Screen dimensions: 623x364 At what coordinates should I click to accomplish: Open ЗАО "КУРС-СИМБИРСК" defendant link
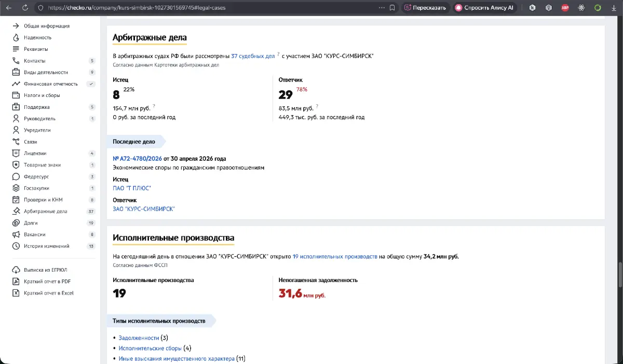pos(144,209)
